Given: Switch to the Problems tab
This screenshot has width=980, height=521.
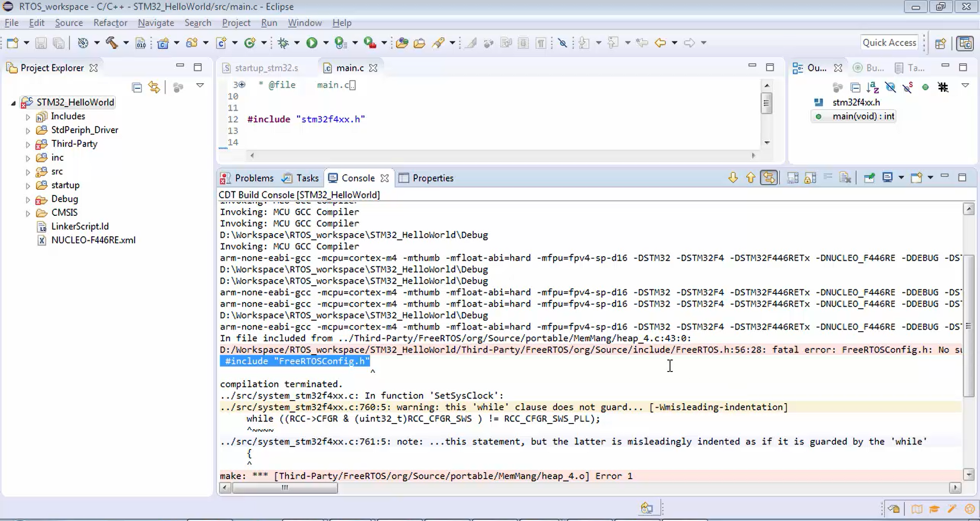Looking at the screenshot, I should [x=247, y=178].
